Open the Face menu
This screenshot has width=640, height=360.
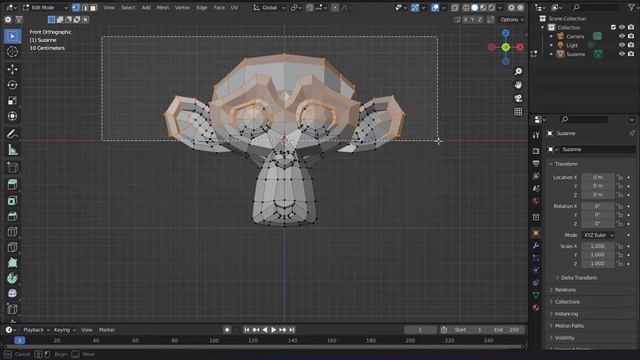219,8
